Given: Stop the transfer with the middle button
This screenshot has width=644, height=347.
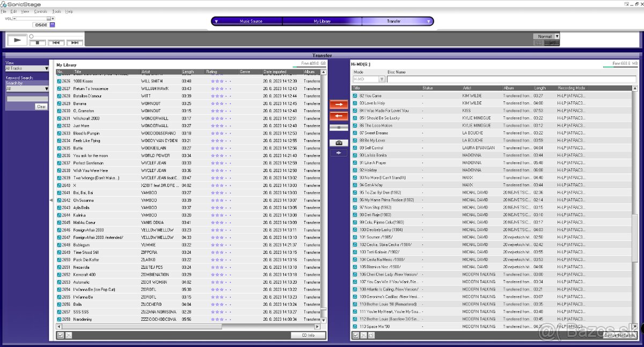Looking at the screenshot, I should coord(338,128).
